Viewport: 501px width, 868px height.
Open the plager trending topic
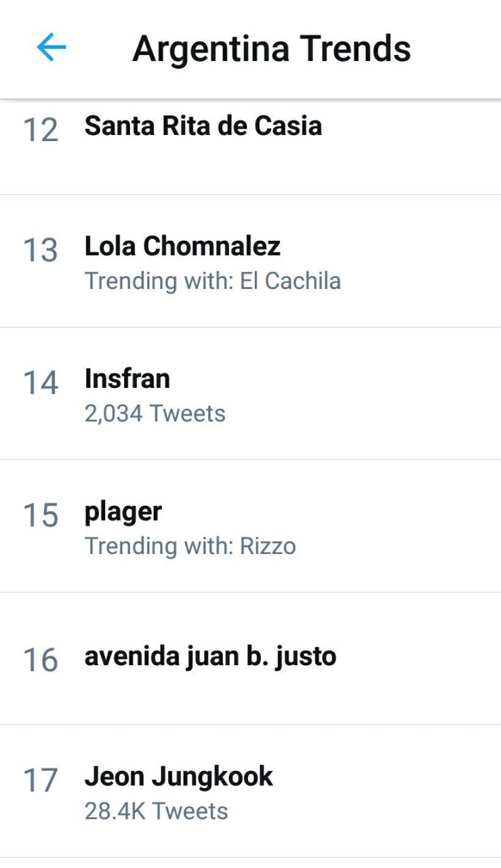point(123,511)
